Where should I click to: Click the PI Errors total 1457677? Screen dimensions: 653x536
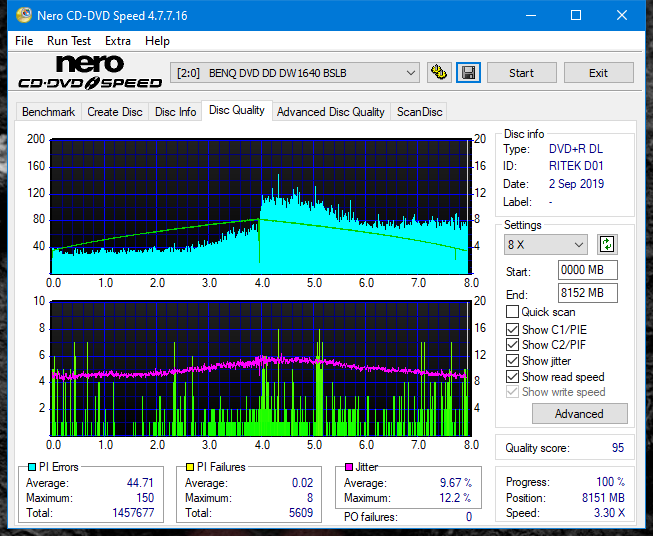pyautogui.click(x=133, y=513)
